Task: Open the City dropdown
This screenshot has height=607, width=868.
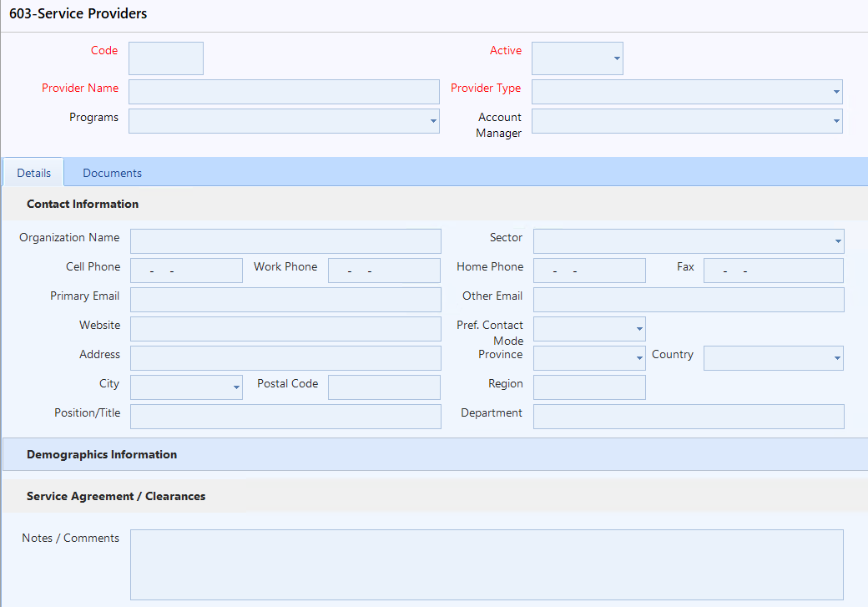Action: [187, 387]
